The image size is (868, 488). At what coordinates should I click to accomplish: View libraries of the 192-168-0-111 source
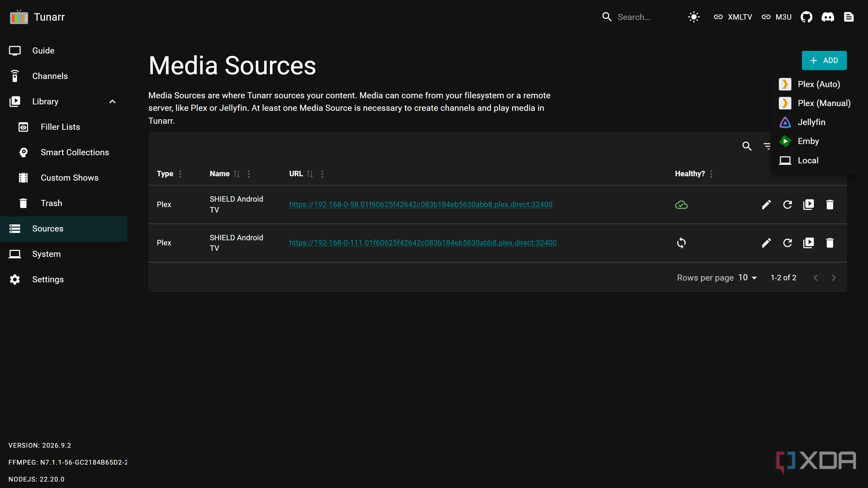coord(809,243)
